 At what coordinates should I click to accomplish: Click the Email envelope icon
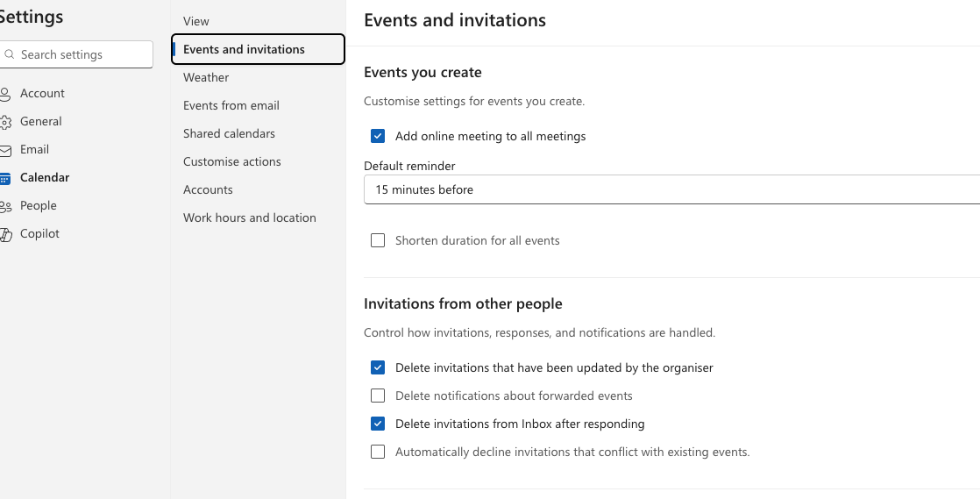click(x=5, y=150)
